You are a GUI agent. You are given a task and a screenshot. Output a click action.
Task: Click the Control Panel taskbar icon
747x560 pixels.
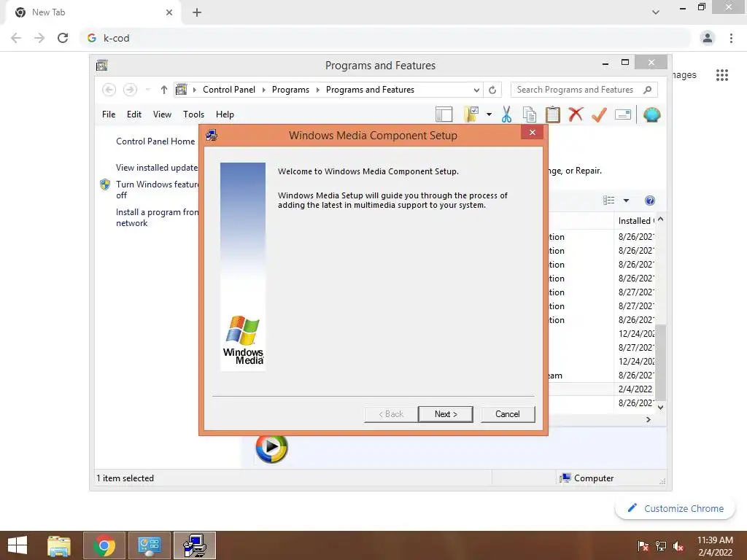click(150, 545)
